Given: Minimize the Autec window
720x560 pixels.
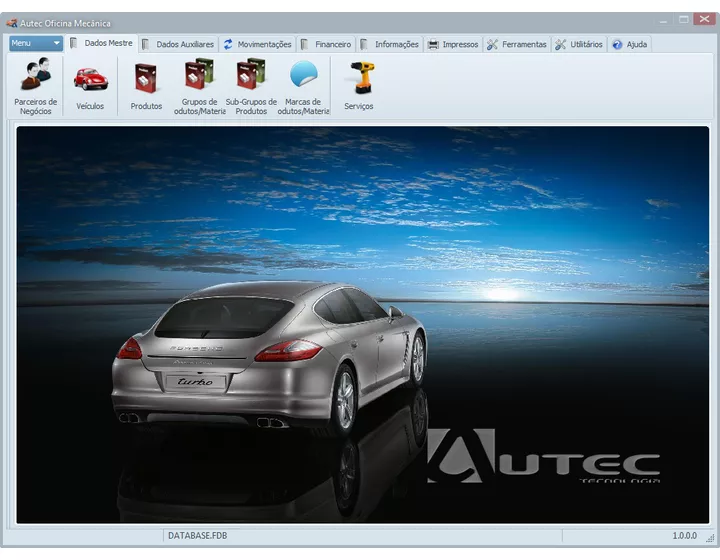Looking at the screenshot, I should [664, 20].
